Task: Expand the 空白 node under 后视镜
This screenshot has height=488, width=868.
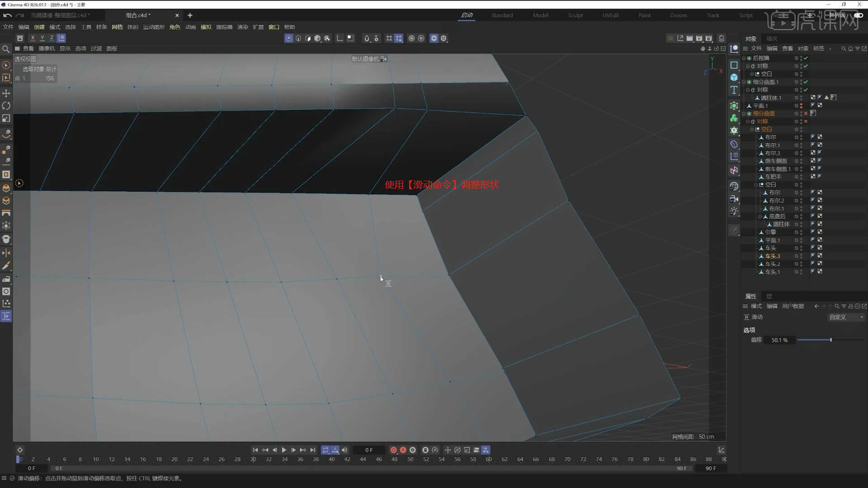Action: coord(752,74)
